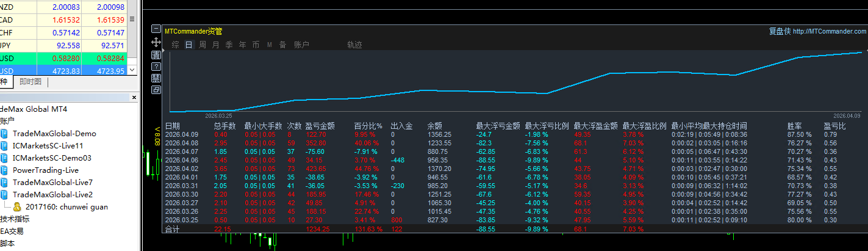Image resolution: width=868 pixels, height=251 pixels.
Task: Click 日期 column header
Action: tap(173, 126)
